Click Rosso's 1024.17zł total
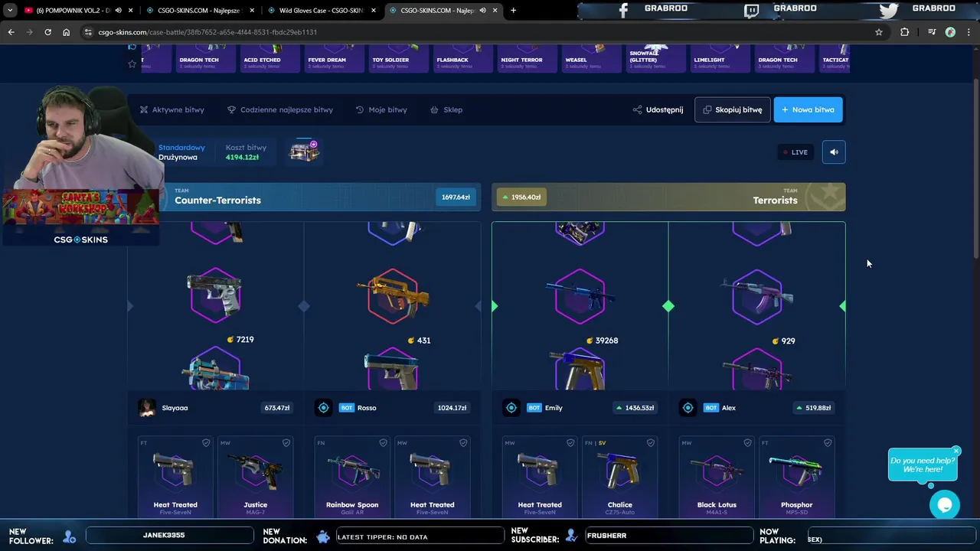 click(452, 408)
